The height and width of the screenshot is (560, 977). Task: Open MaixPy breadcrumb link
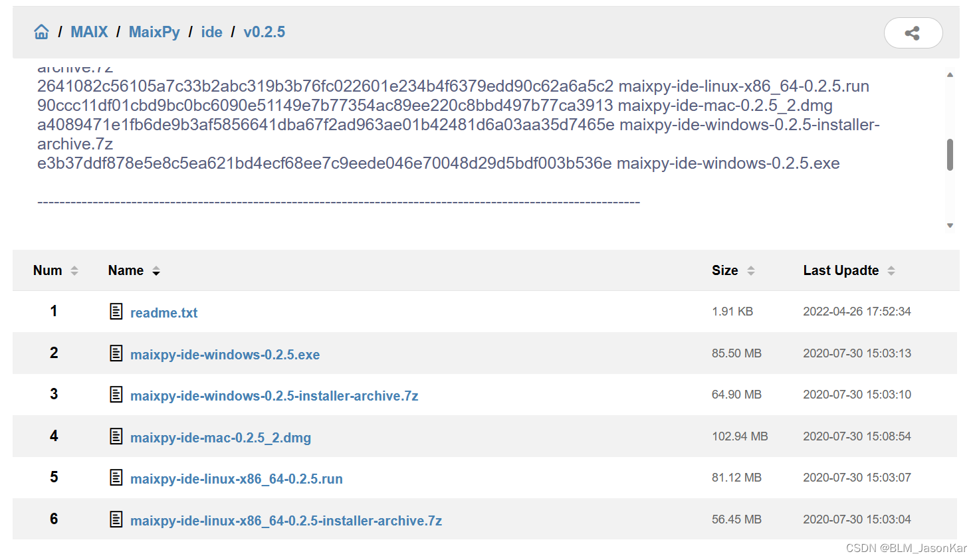point(154,32)
